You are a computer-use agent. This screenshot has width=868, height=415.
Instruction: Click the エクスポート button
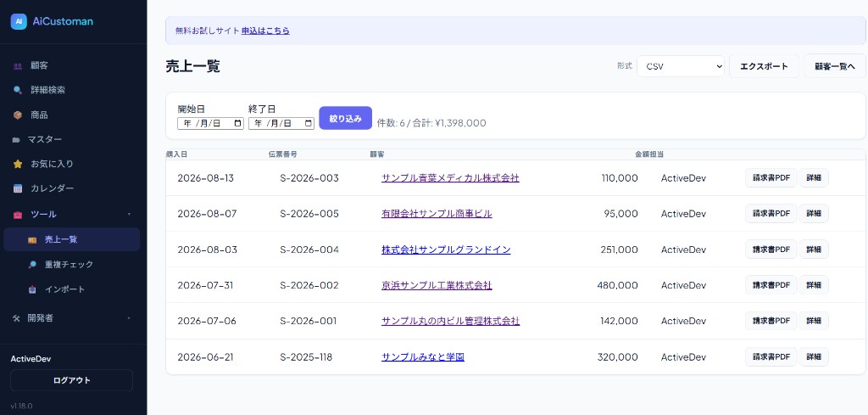coord(764,66)
